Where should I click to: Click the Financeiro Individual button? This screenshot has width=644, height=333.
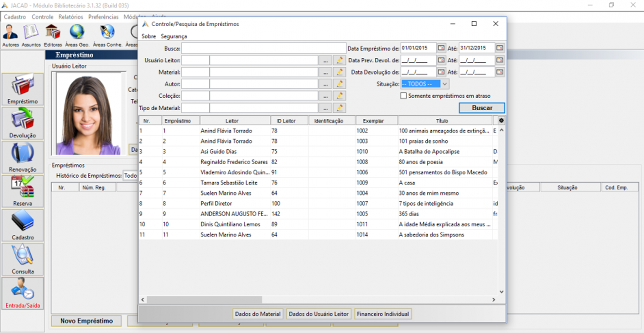[383, 314]
